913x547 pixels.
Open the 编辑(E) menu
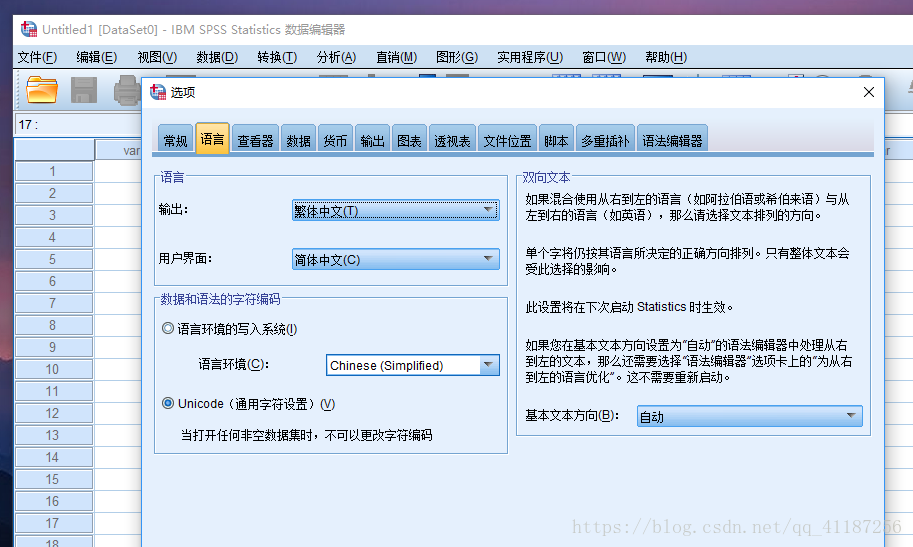[x=97, y=57]
